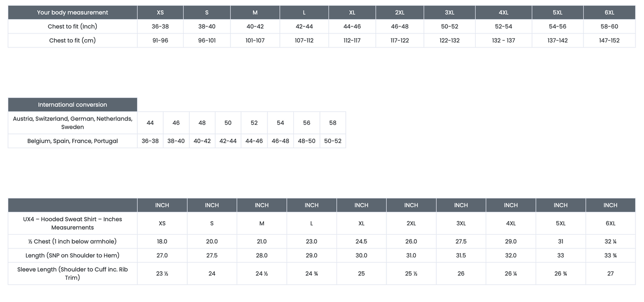Select the "International conversion" header cell
The height and width of the screenshot is (302, 644).
pos(72,105)
